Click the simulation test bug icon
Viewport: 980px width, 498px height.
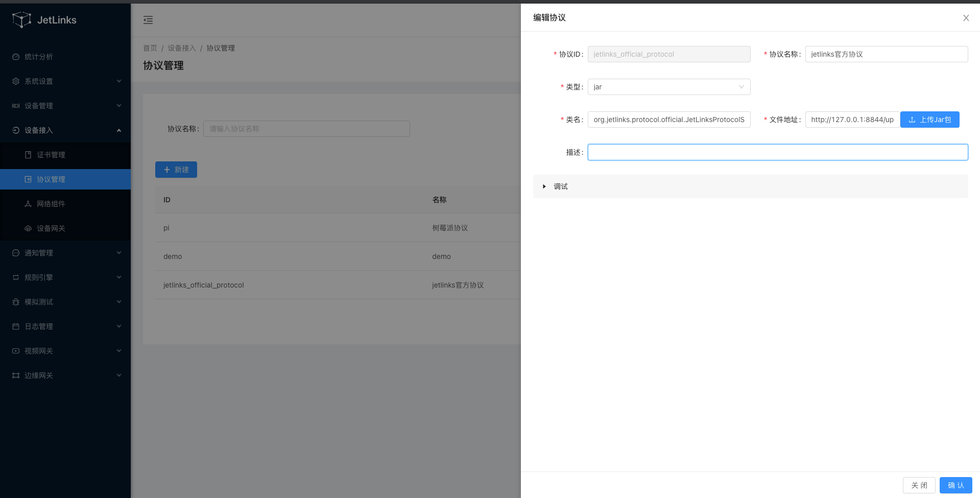point(16,302)
